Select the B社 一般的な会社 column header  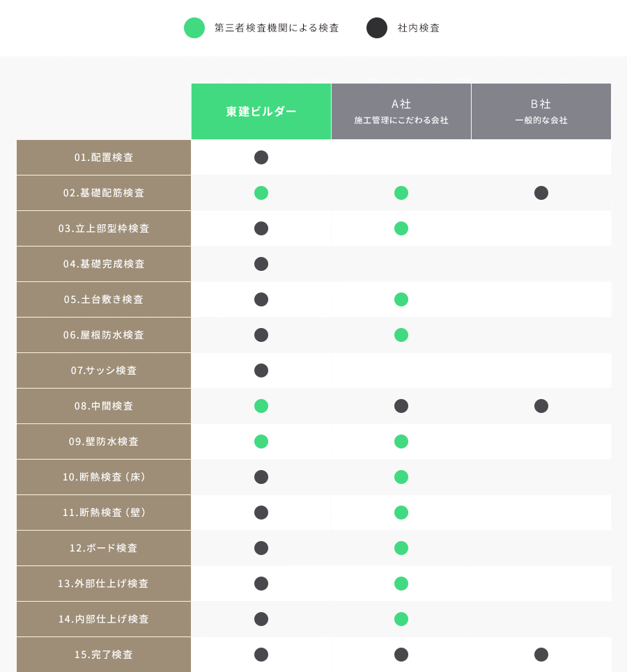(x=541, y=111)
